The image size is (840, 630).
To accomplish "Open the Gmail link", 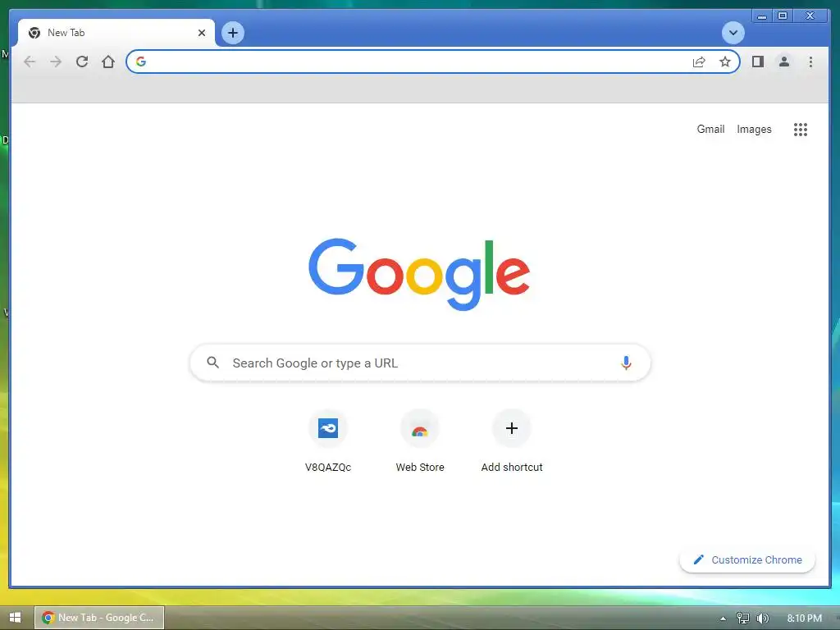I will pos(710,129).
